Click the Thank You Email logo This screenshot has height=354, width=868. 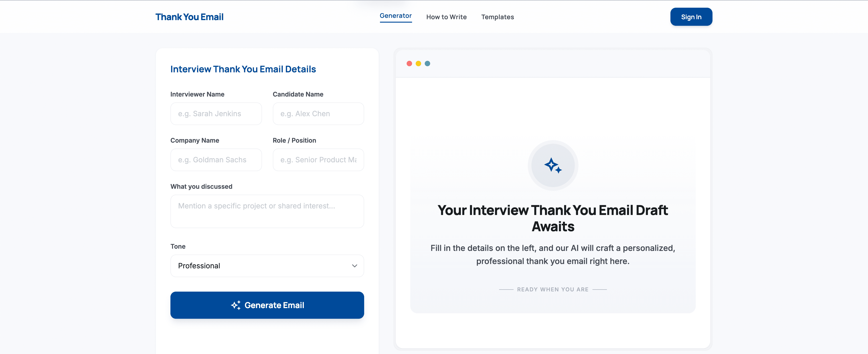click(189, 17)
